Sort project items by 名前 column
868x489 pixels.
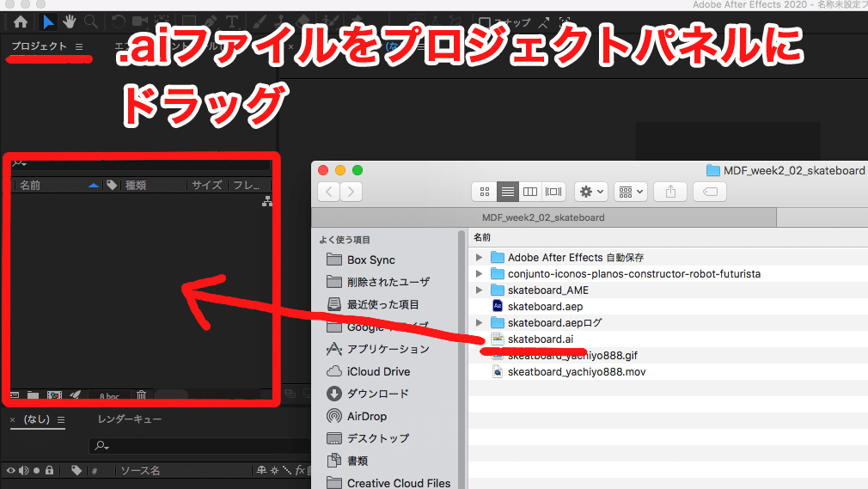(x=30, y=185)
